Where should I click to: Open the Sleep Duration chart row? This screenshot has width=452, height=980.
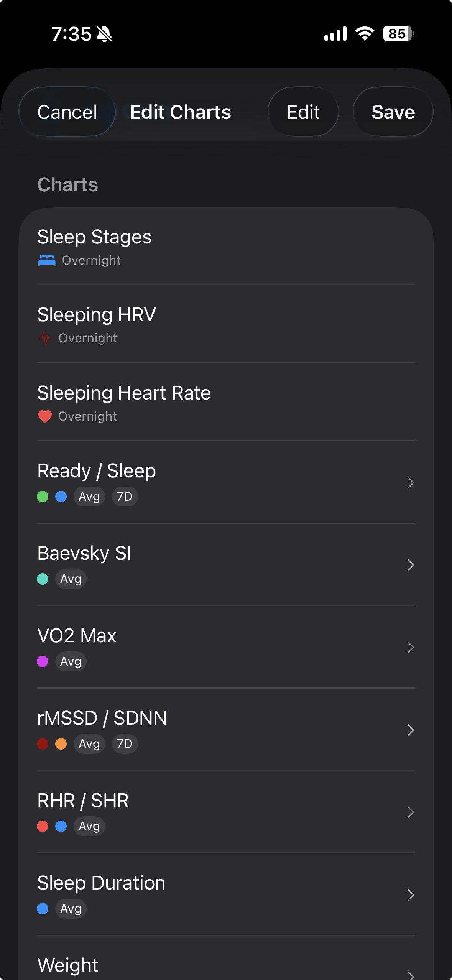pos(226,894)
